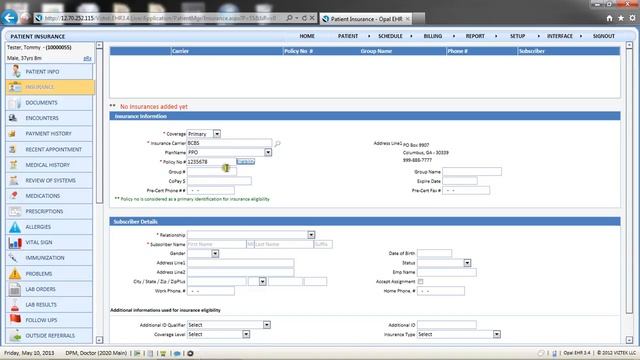Click the button next to Policy No
The width and height of the screenshot is (640, 360).
pos(245,162)
